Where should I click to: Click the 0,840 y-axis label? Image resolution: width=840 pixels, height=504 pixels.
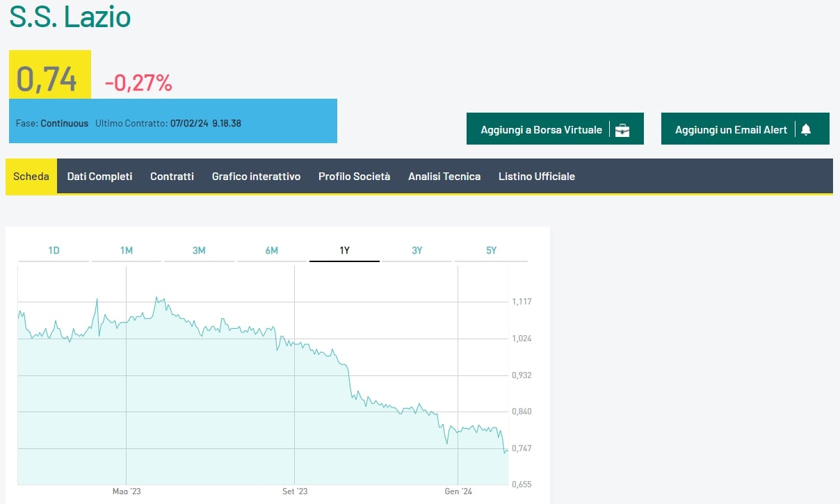[x=522, y=412]
